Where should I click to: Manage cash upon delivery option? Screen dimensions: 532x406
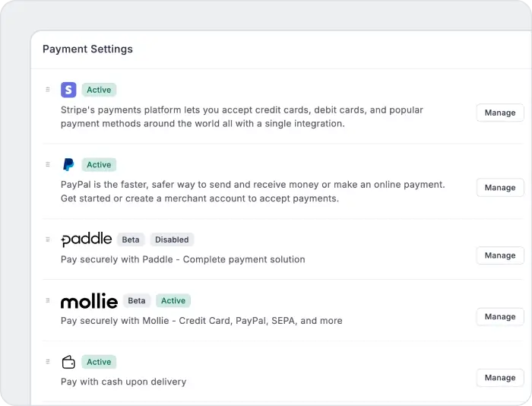pyautogui.click(x=499, y=378)
